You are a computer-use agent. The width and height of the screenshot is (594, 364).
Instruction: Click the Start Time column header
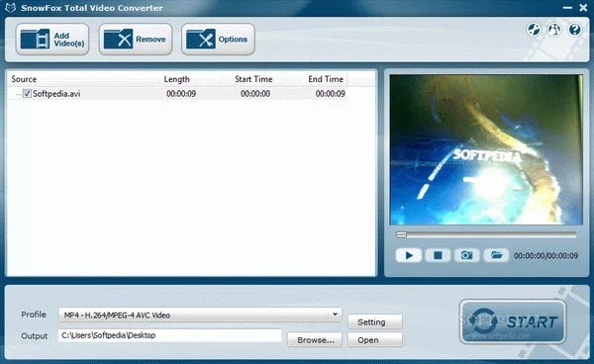[253, 79]
